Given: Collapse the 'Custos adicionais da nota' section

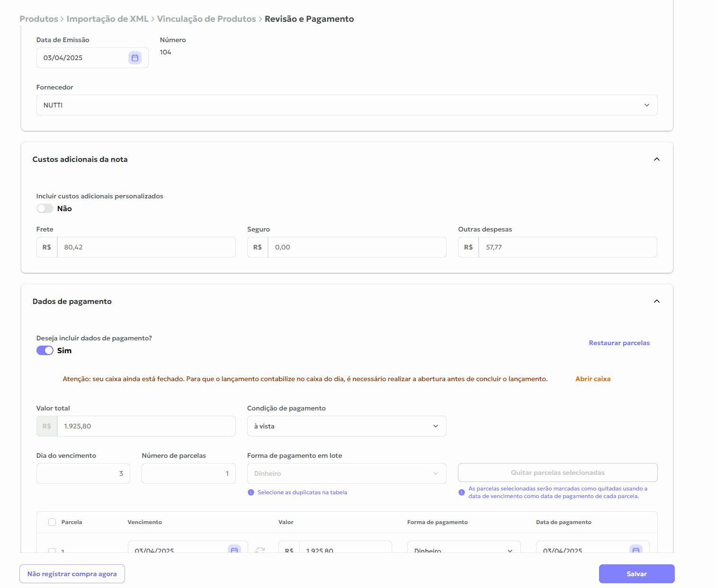Looking at the screenshot, I should tap(656, 159).
